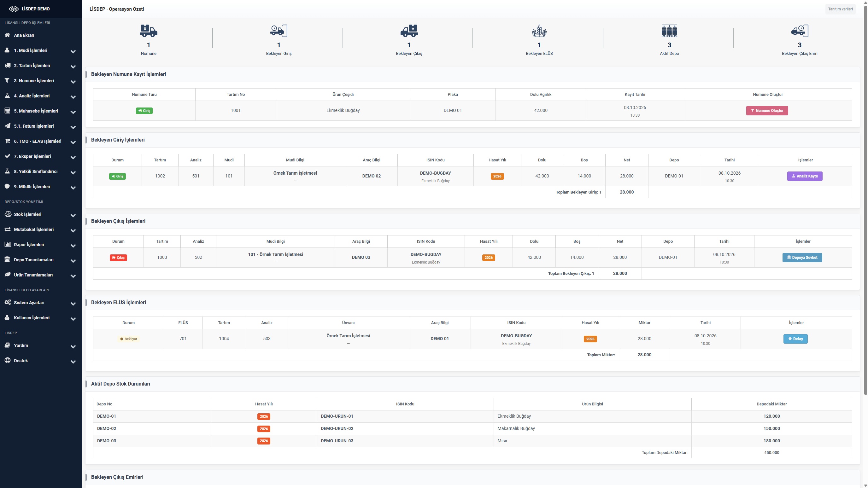Click the TMO - ELAS cart icon

[x=8, y=141]
